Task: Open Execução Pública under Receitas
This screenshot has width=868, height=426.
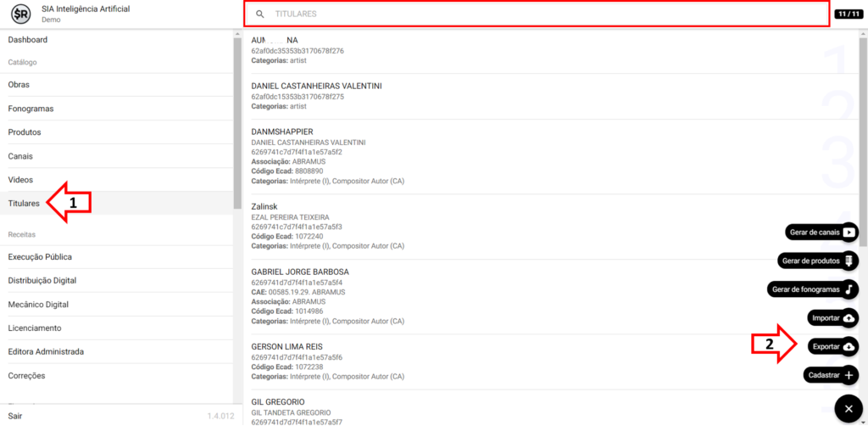Action: [40, 257]
